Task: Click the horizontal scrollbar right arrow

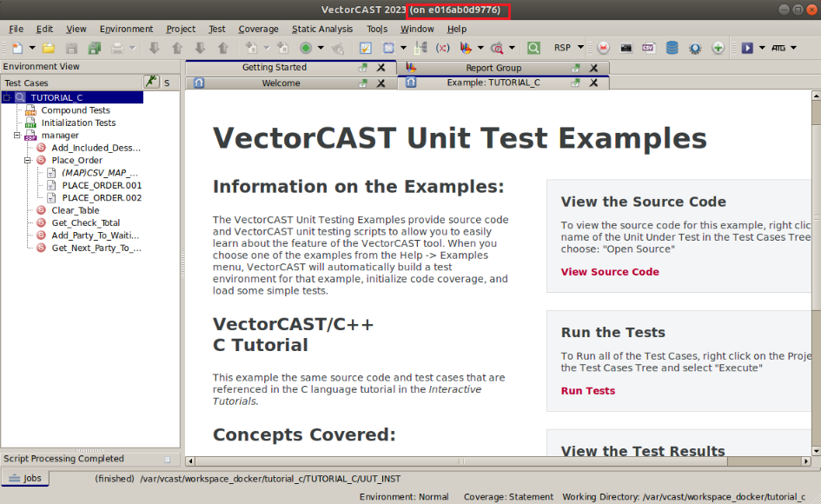Action: [806, 461]
